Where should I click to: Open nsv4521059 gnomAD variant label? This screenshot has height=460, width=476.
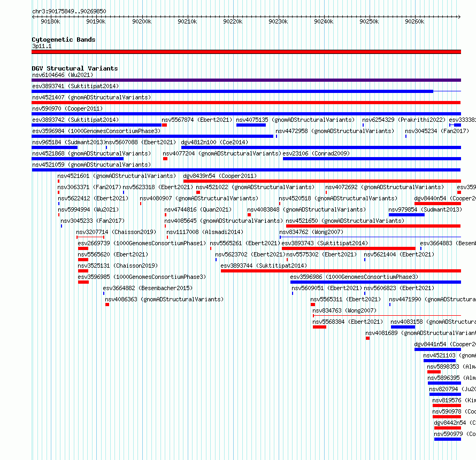(x=91, y=165)
